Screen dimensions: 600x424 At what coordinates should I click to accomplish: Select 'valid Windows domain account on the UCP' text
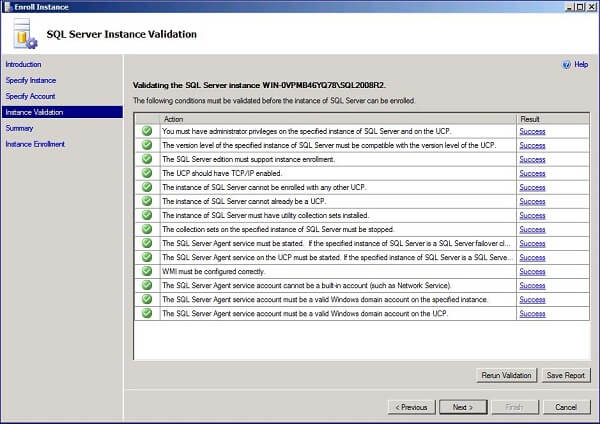305,313
